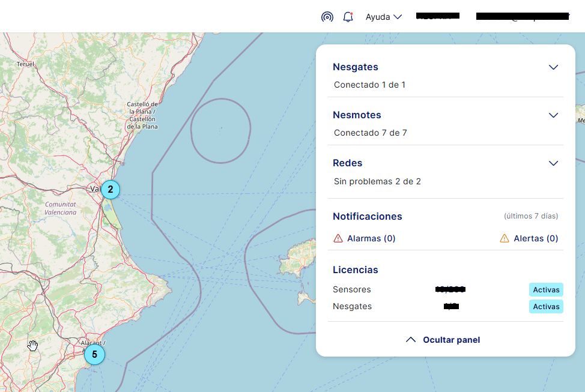Expand the Nesmotes section chevron
This screenshot has width=585, height=392.
[x=553, y=115]
